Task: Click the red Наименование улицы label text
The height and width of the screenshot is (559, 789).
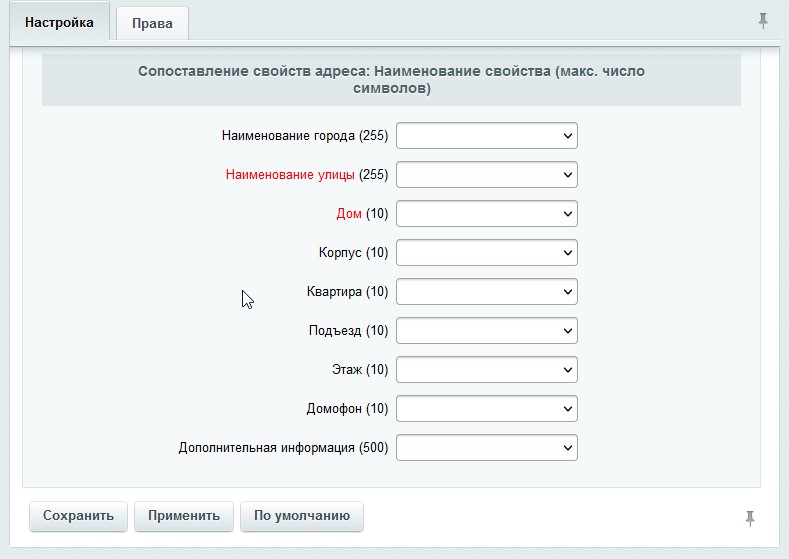Action: click(290, 175)
